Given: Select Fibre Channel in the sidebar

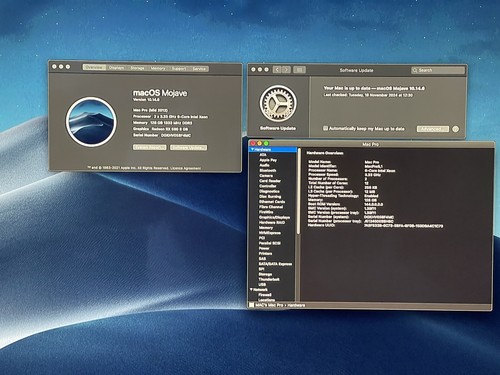Looking at the screenshot, I should coord(271,207).
